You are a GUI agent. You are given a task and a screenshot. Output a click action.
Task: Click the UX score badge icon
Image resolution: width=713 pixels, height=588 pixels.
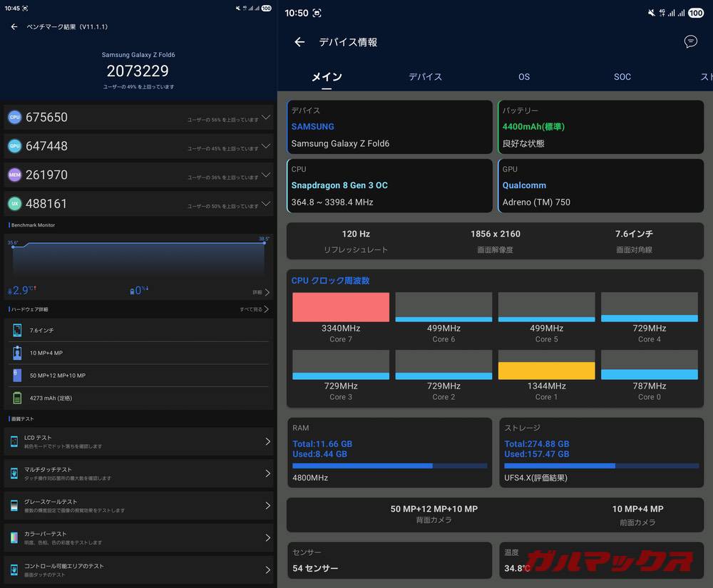point(15,204)
